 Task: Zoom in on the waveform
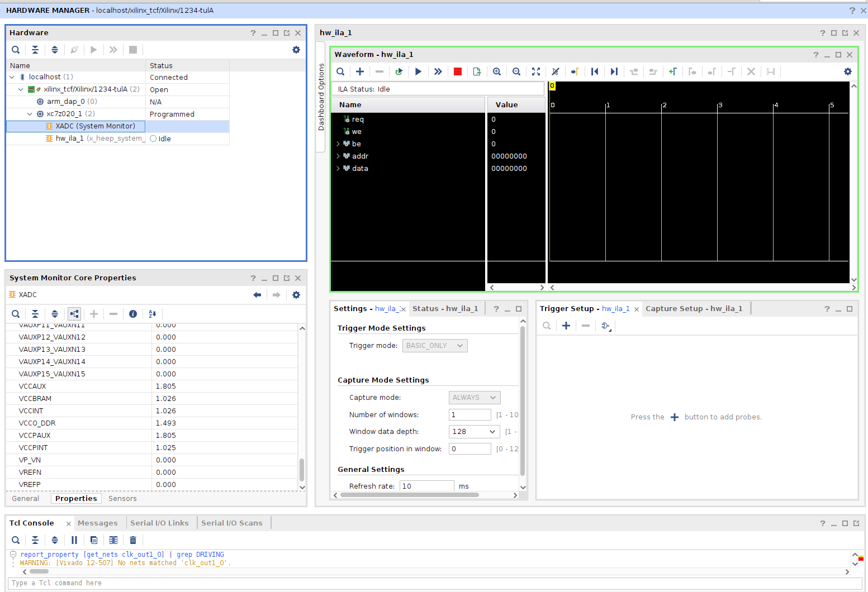497,71
